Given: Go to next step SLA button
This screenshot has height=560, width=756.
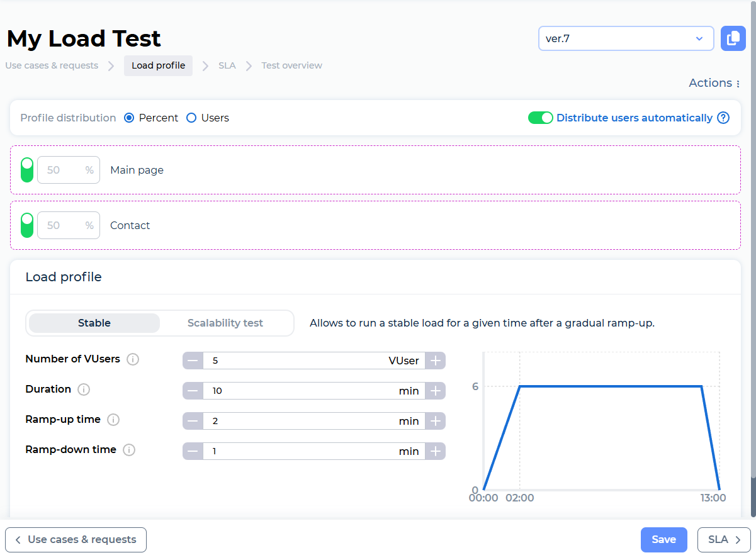Looking at the screenshot, I should (724, 539).
